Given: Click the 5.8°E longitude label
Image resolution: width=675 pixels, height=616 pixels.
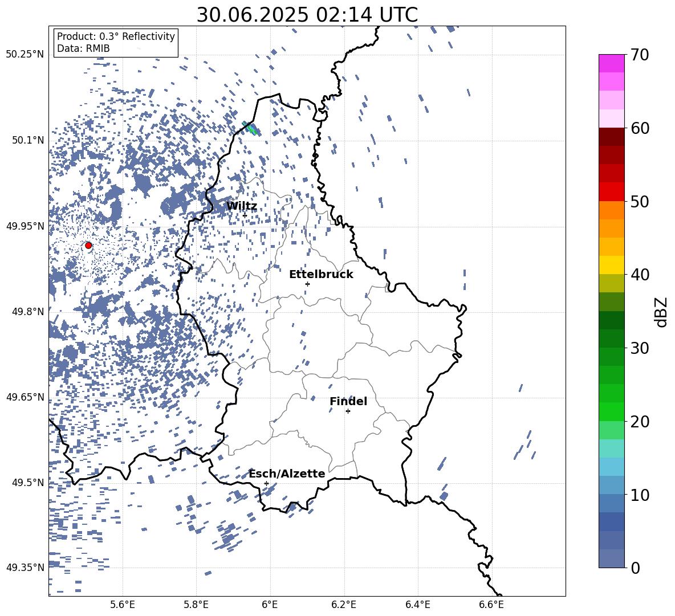Looking at the screenshot, I should [x=196, y=605].
